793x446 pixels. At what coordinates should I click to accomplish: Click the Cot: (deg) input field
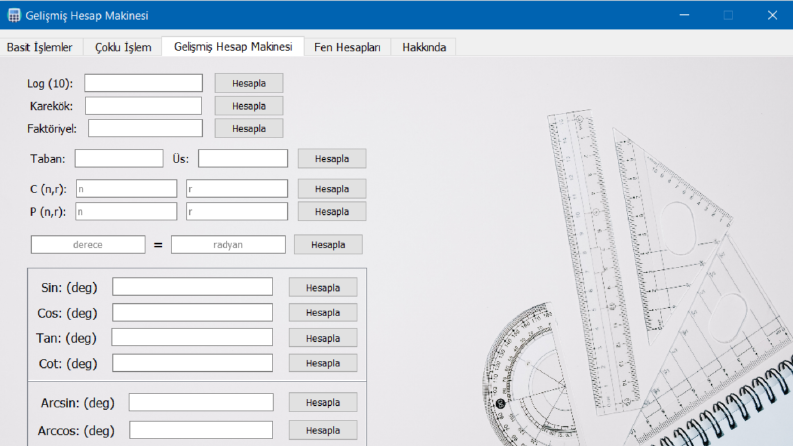(x=192, y=363)
